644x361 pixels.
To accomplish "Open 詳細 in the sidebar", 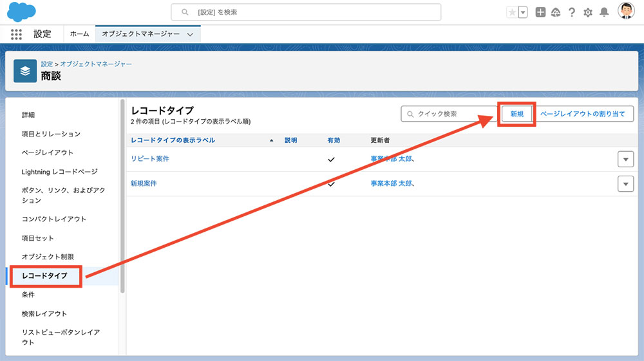I will [x=28, y=115].
